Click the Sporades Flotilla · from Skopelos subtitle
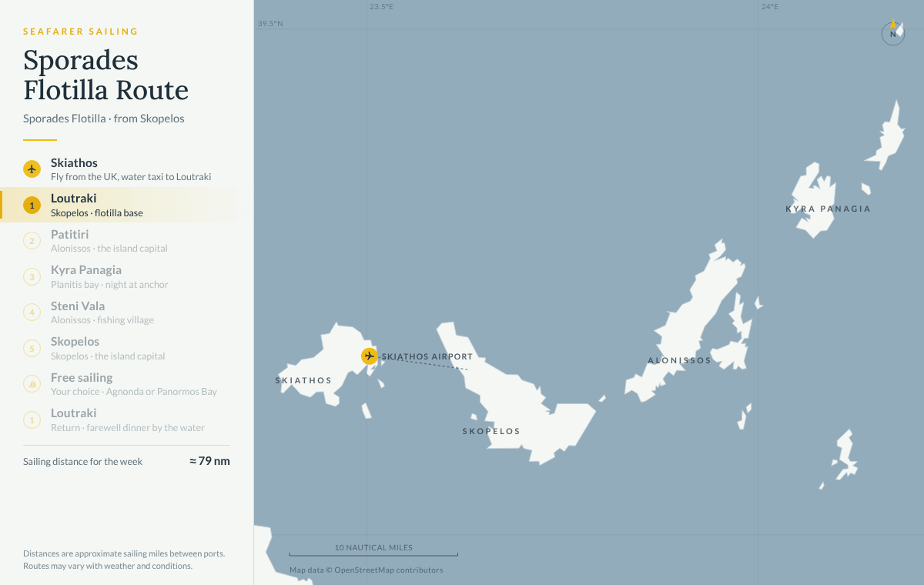 click(x=104, y=119)
